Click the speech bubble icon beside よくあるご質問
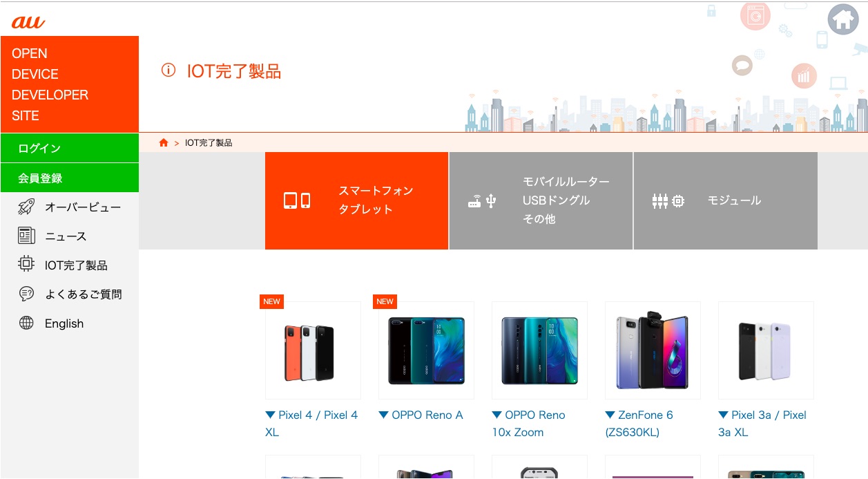This screenshot has height=479, width=868. (26, 294)
